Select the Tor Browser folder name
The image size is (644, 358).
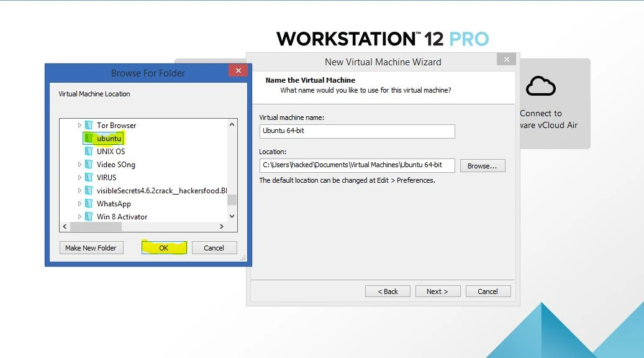coord(116,126)
